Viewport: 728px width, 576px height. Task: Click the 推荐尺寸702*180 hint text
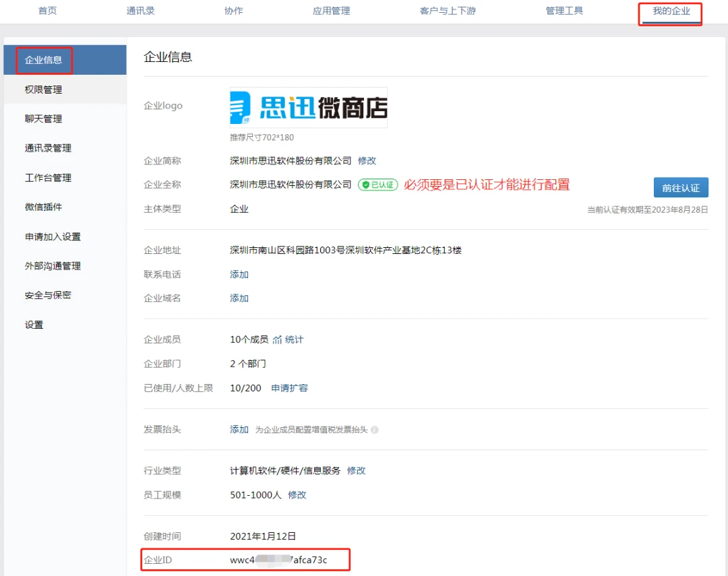tap(262, 137)
